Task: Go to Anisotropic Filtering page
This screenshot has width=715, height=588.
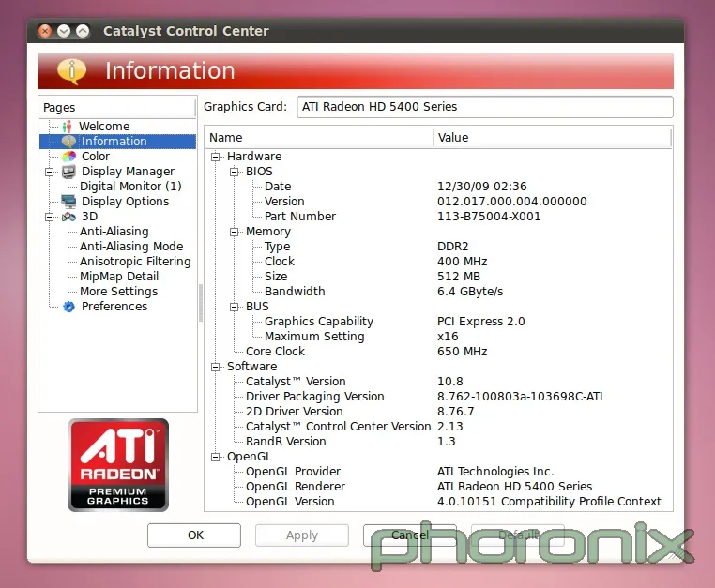Action: click(135, 262)
